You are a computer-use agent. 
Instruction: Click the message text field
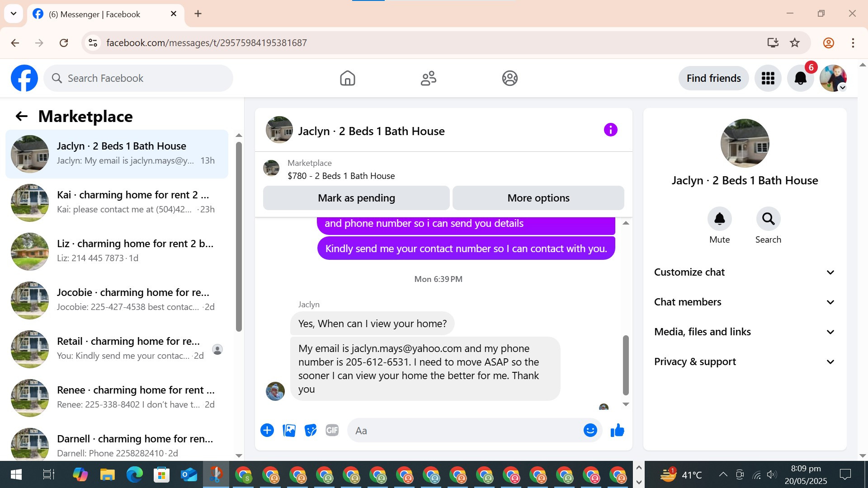466,431
